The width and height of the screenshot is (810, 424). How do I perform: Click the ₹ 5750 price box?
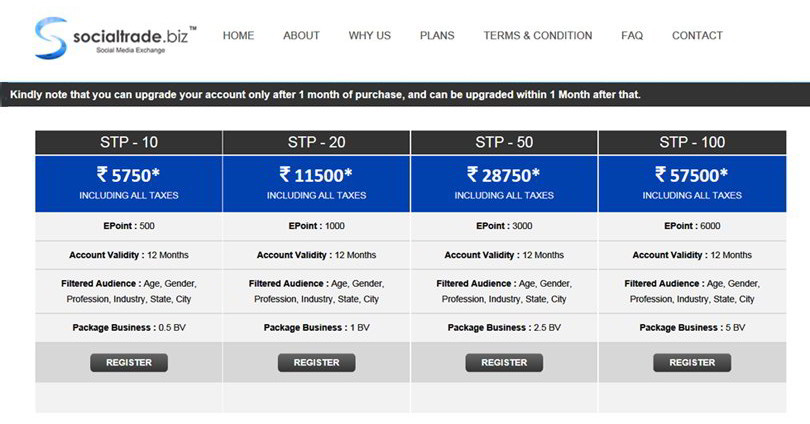[x=129, y=183]
